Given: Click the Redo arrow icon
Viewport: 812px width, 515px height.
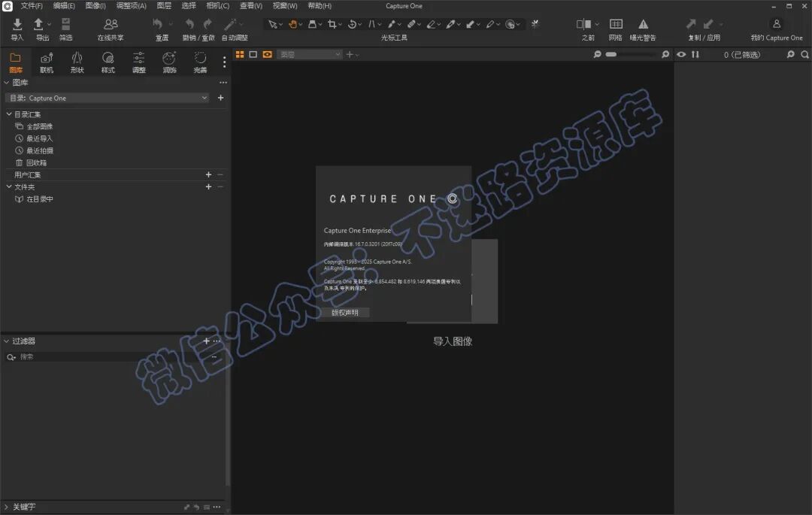Looking at the screenshot, I should (208, 24).
